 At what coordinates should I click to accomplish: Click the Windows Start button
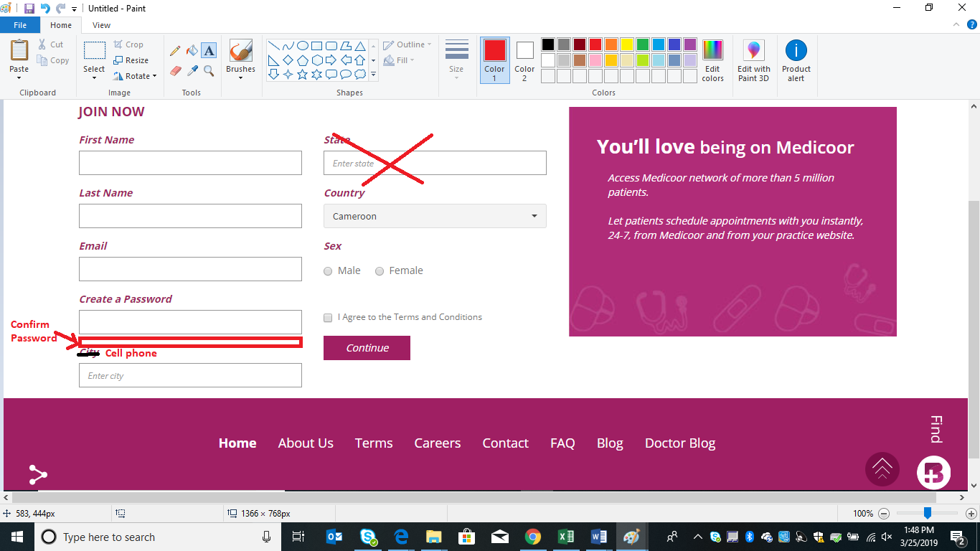17,537
